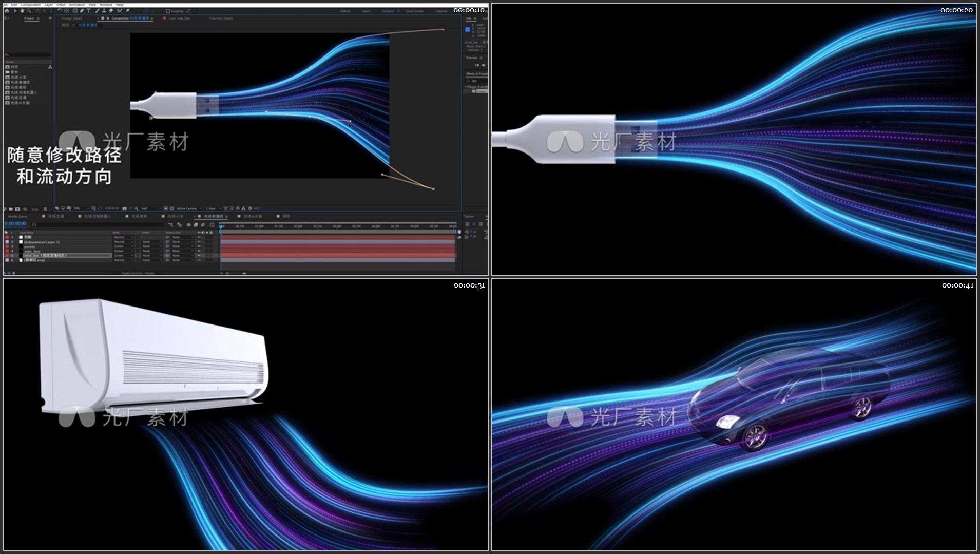980x554 pixels.
Task: Open the Half resolution dropdown
Action: point(150,208)
